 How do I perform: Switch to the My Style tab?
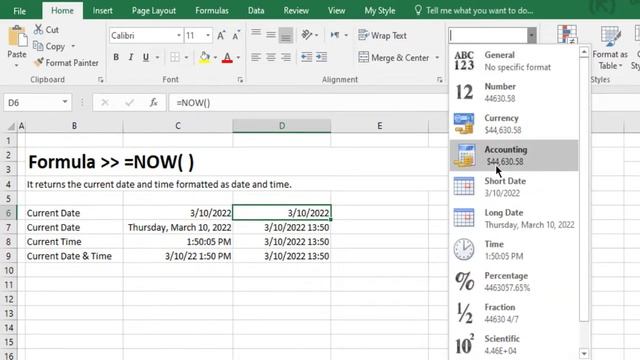point(380,11)
